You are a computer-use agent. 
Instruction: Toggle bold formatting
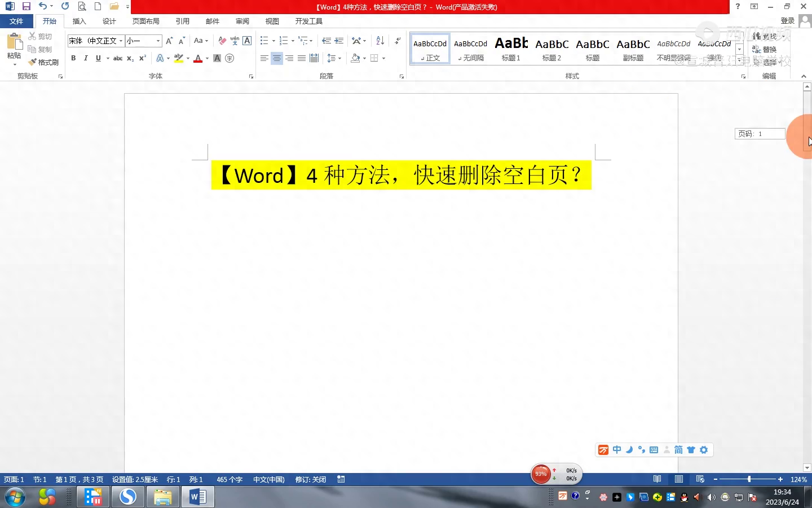point(73,58)
